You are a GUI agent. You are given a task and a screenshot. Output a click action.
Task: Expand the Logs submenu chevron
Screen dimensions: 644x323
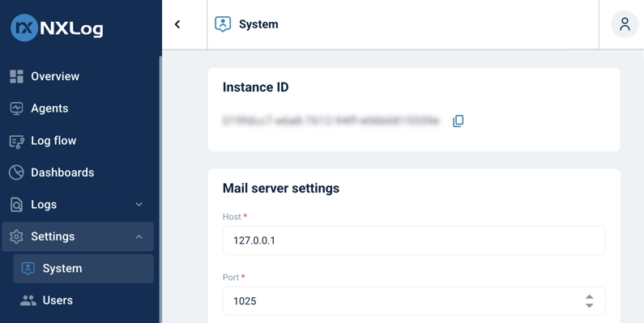[139, 204]
